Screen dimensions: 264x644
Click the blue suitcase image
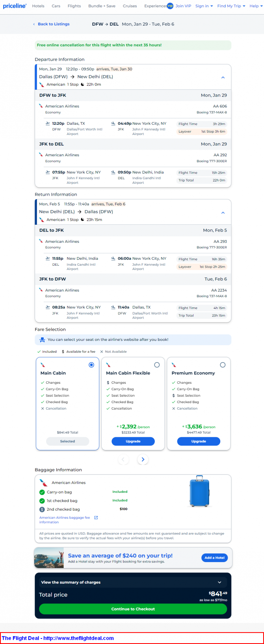(x=199, y=492)
